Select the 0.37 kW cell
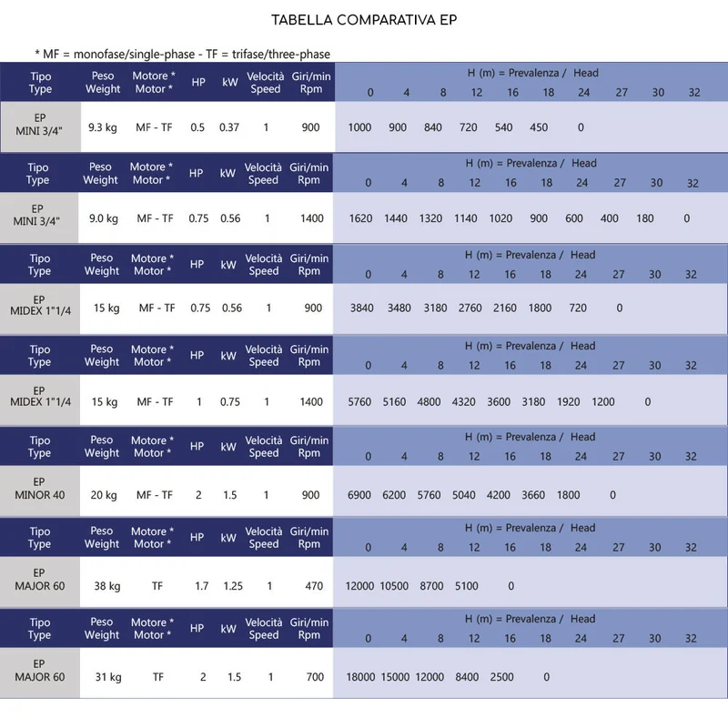Screen dimensions: 728x728 click(x=229, y=127)
